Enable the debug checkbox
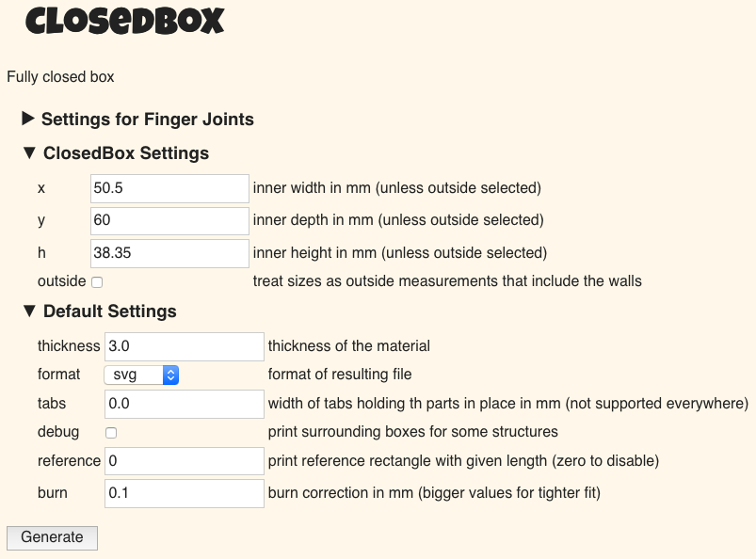The image size is (756, 559). (x=110, y=432)
